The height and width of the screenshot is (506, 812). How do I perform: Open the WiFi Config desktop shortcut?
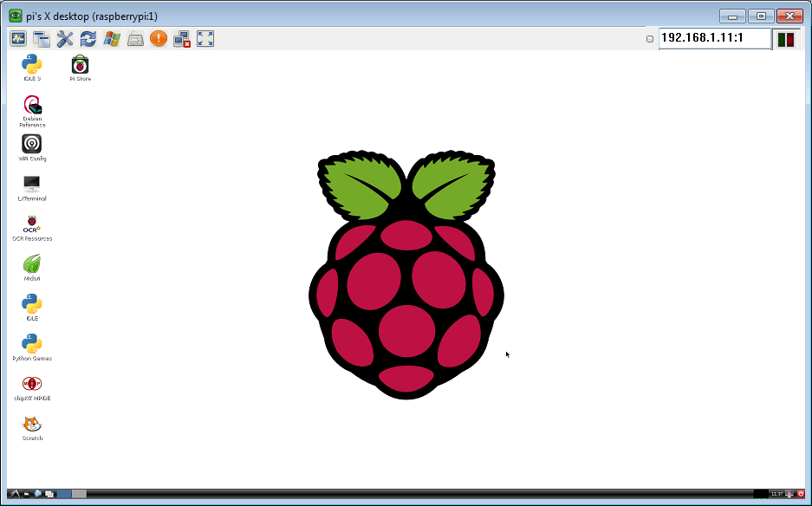32,145
